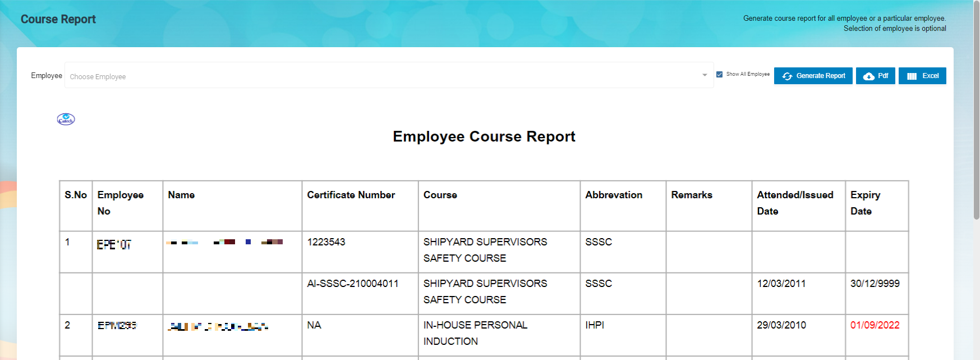Viewport: 980px width, 360px height.
Task: Click the company logo above the report
Action: 66,119
